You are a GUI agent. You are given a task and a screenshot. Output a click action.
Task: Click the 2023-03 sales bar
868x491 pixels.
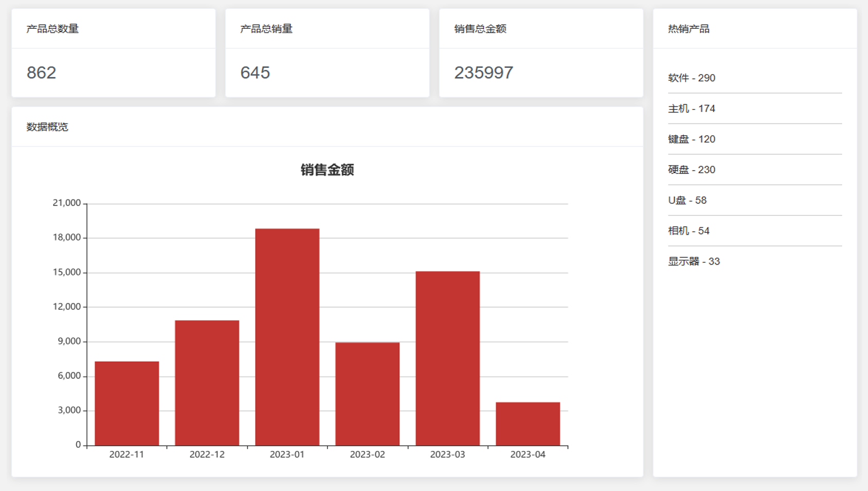click(447, 358)
